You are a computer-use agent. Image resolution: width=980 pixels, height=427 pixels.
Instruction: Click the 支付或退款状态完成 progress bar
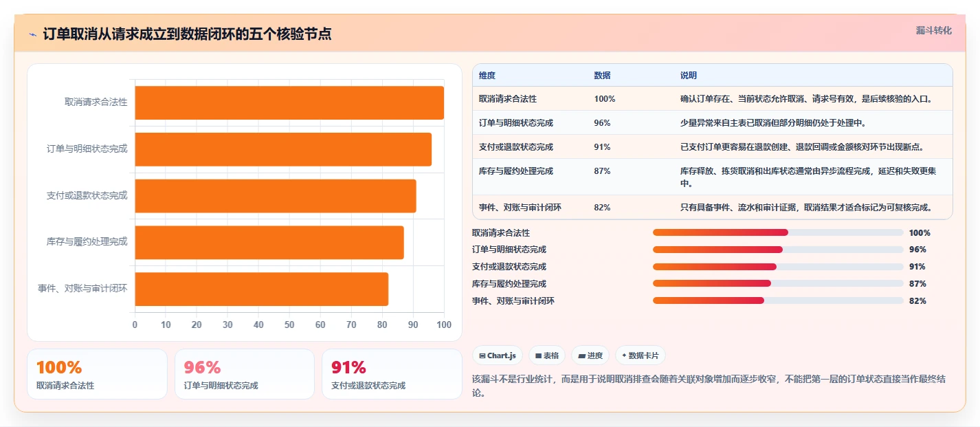[778, 267]
